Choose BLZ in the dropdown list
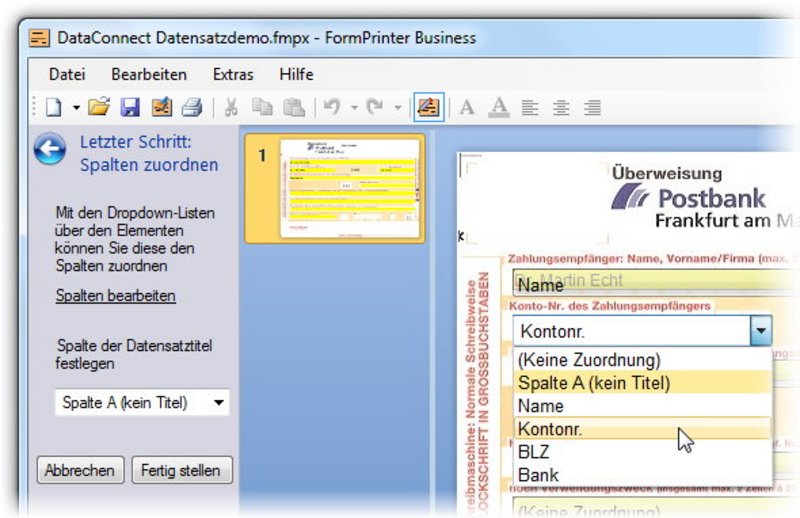 642,452
